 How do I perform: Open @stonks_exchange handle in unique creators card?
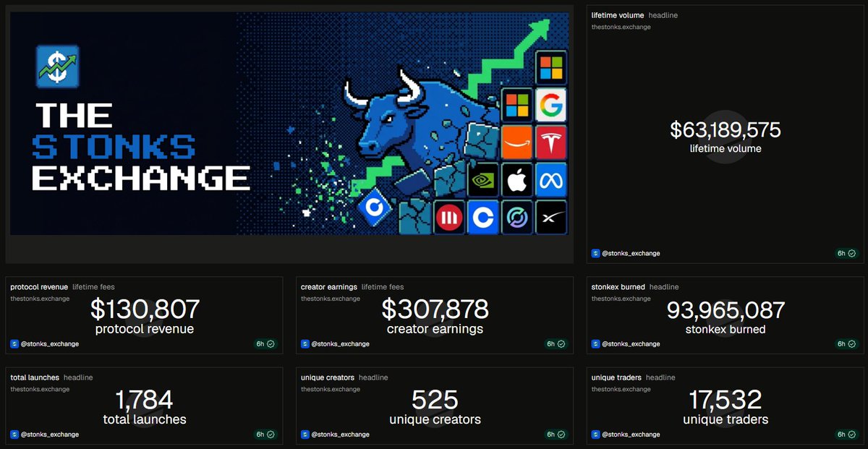coord(340,435)
